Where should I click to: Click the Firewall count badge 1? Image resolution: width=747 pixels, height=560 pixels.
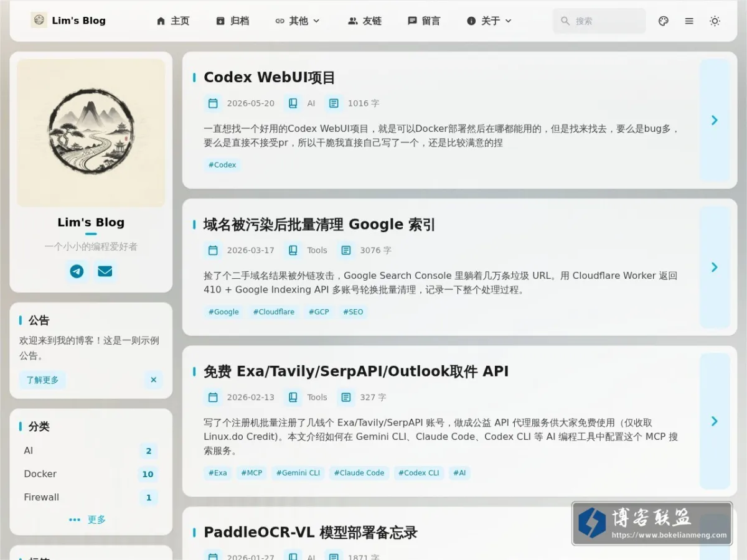tap(149, 498)
